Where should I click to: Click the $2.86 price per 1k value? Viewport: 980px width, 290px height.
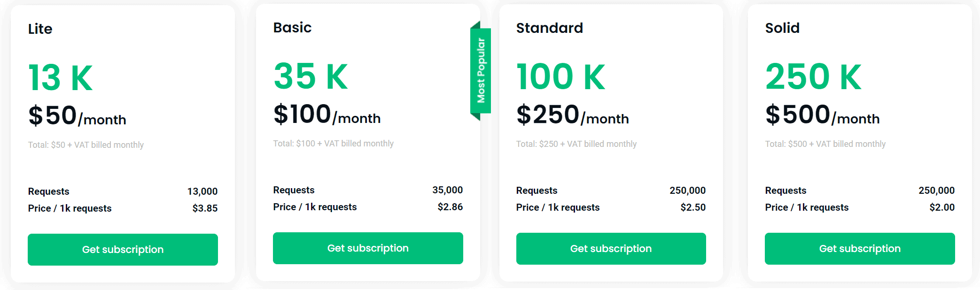450,207
